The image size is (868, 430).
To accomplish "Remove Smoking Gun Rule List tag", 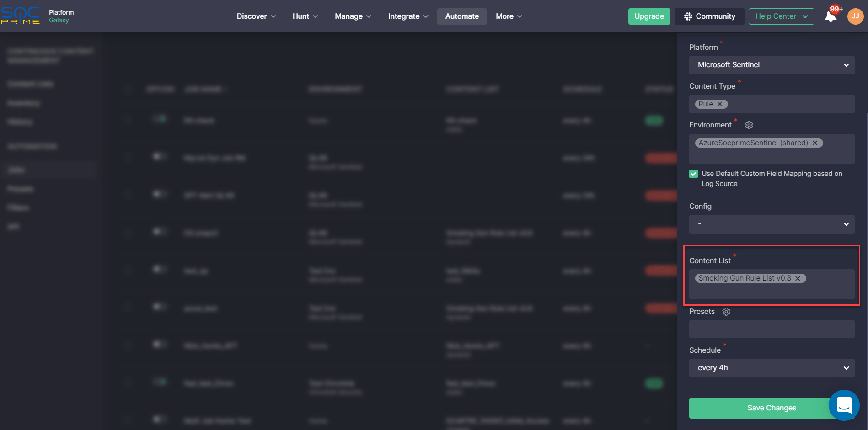I will (798, 278).
